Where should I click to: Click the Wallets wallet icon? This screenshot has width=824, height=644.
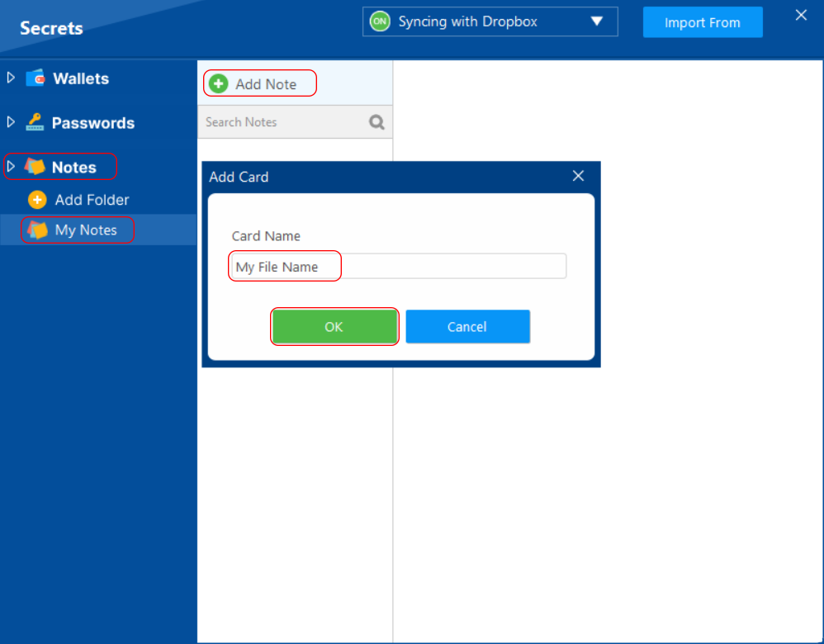click(36, 78)
